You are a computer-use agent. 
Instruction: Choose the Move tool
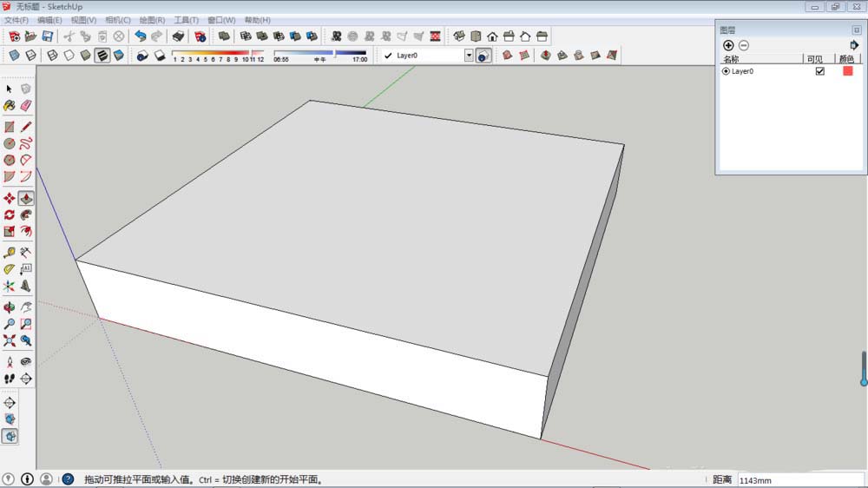click(10, 198)
